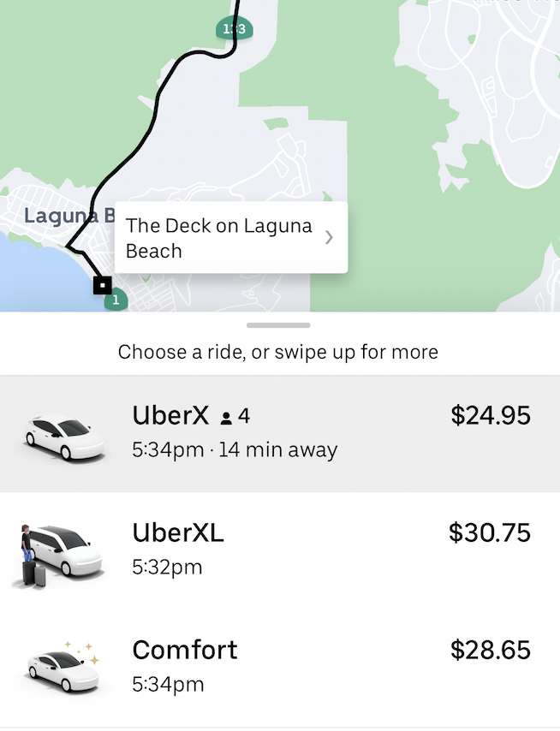
Task: Tap the black square destination pin
Action: tap(103, 285)
